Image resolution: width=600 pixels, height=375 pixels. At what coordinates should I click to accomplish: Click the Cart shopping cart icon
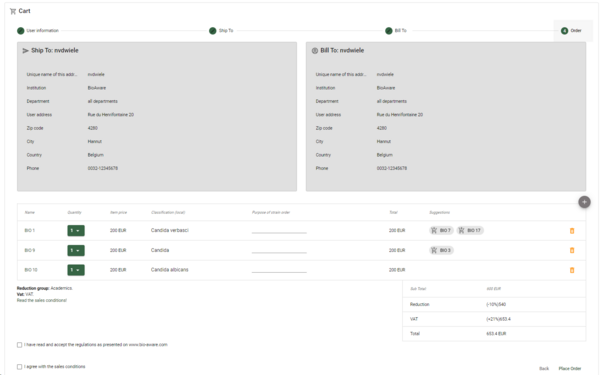(x=13, y=11)
